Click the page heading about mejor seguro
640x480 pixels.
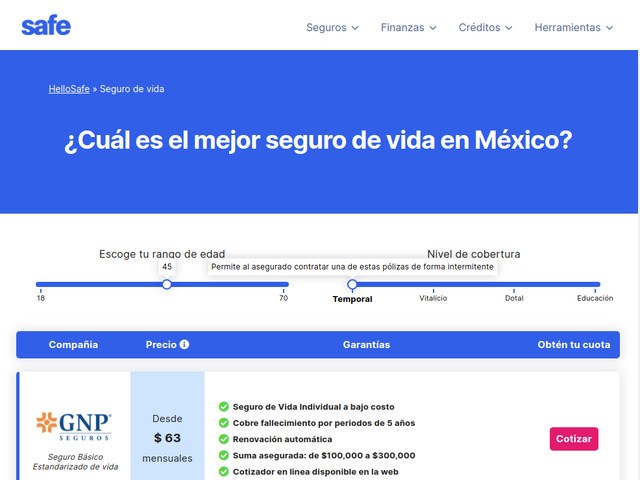click(x=318, y=140)
